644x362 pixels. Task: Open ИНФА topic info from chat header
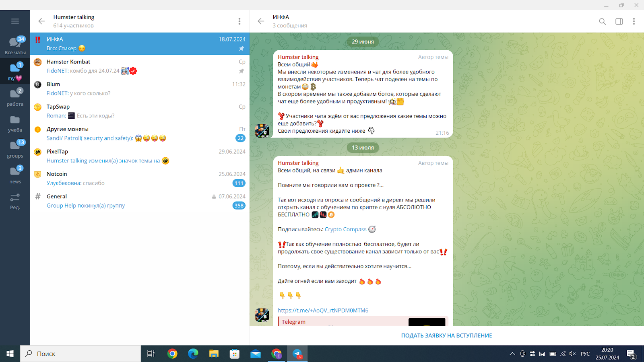(290, 21)
